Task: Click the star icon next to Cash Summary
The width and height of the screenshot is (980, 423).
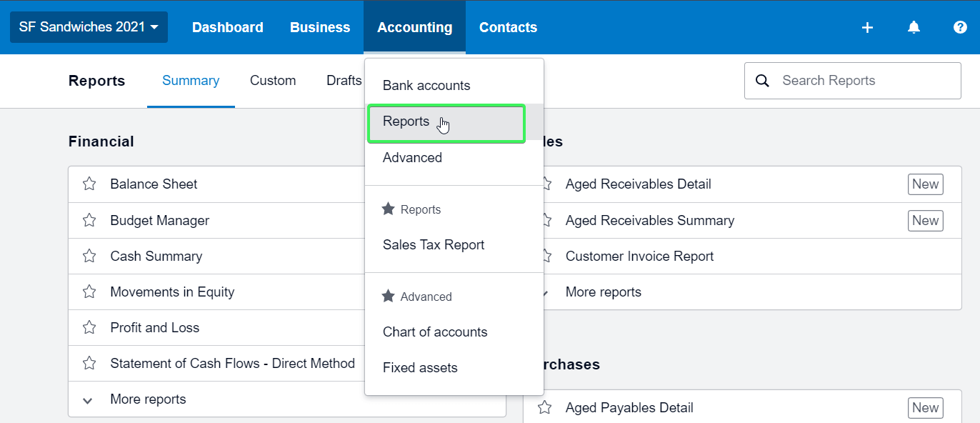Action: (89, 256)
